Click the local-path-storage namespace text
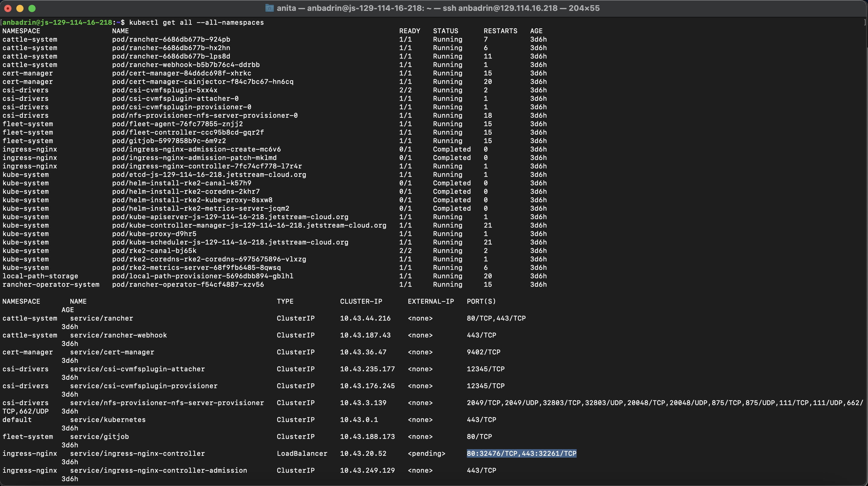 click(40, 276)
